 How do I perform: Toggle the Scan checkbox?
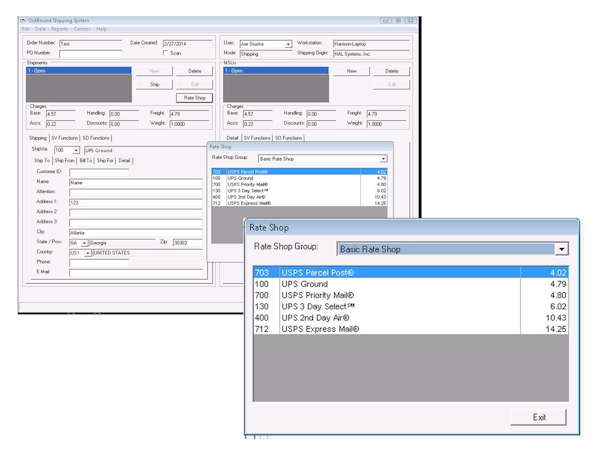pyautogui.click(x=165, y=53)
